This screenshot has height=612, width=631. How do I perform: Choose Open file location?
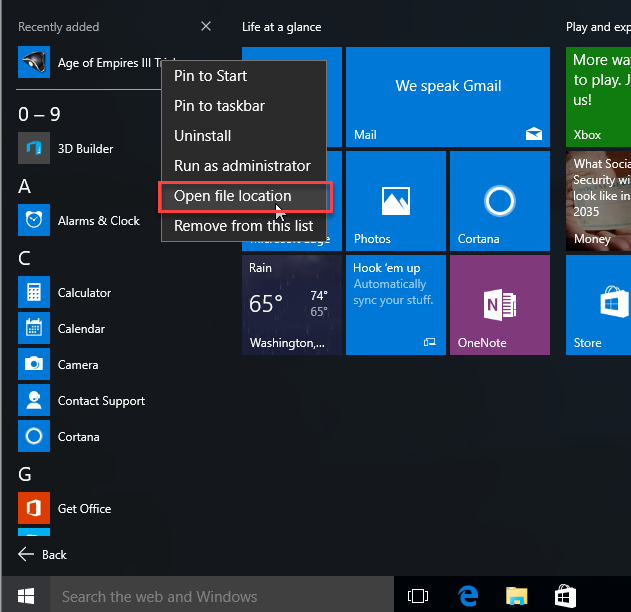[x=244, y=196]
